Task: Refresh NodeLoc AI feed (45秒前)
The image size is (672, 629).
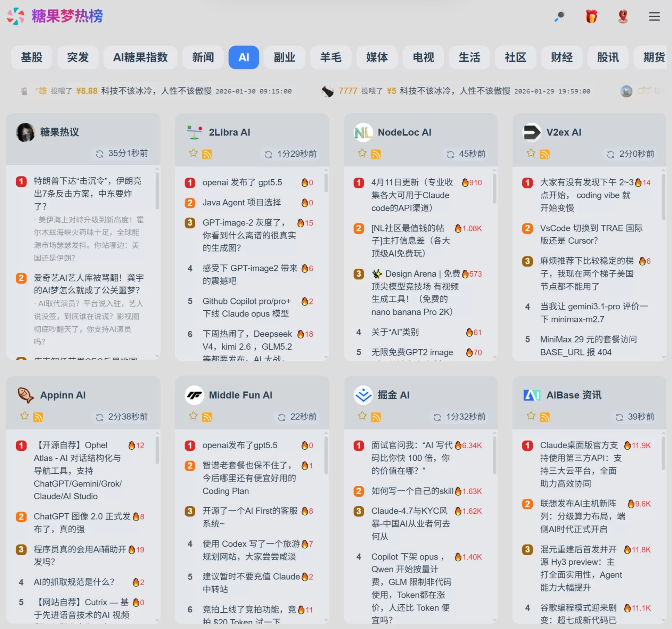Action: 450,154
